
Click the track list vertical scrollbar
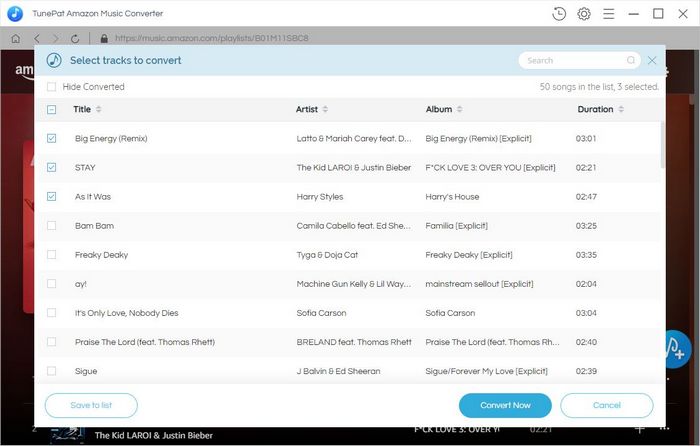tap(662, 146)
